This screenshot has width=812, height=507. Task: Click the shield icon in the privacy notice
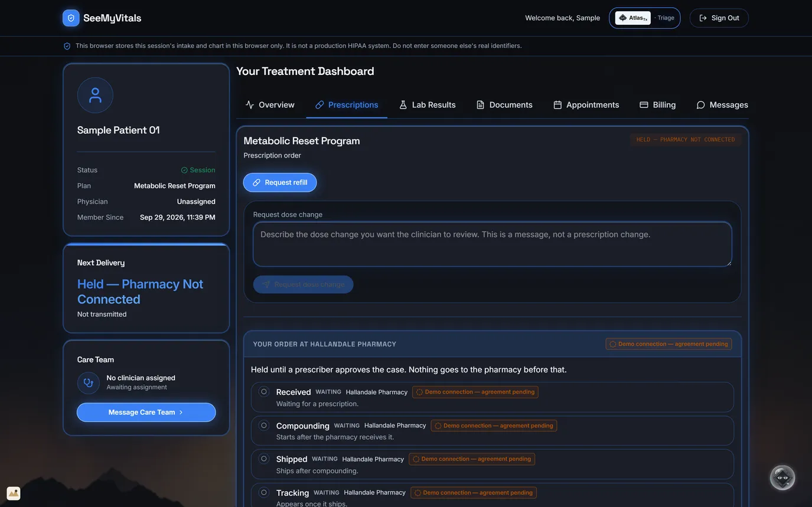coord(67,46)
